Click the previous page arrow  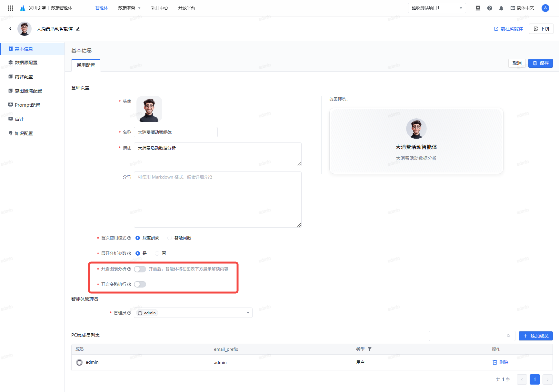(x=522, y=379)
